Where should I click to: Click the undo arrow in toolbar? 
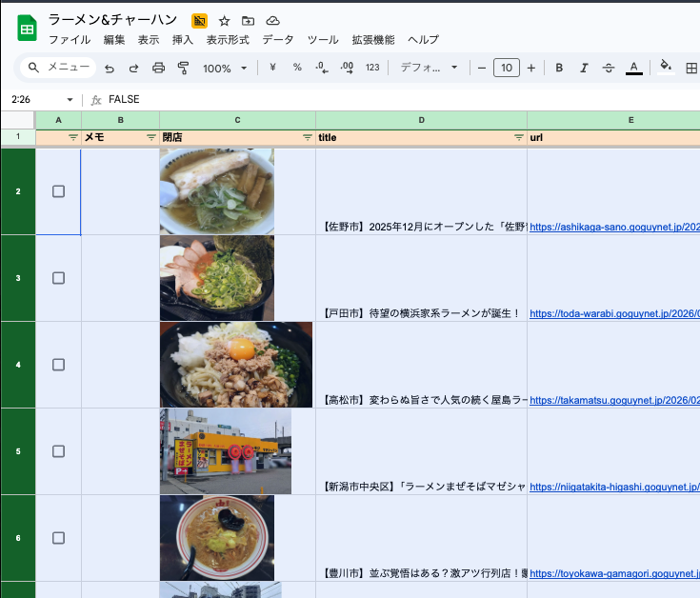[110, 68]
